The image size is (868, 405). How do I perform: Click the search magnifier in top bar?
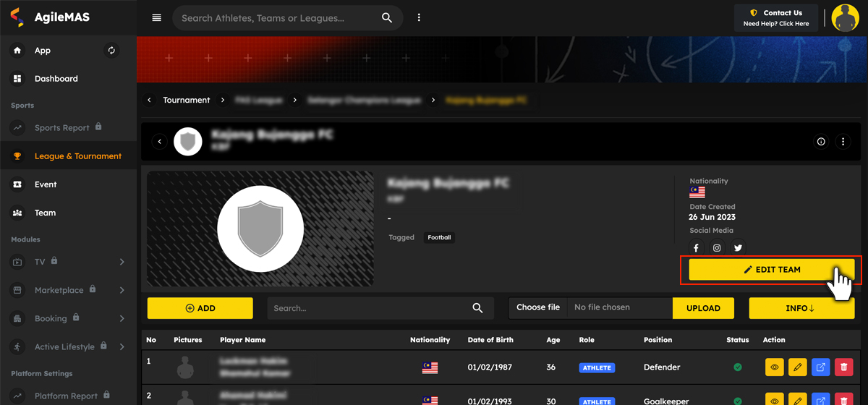(x=387, y=18)
